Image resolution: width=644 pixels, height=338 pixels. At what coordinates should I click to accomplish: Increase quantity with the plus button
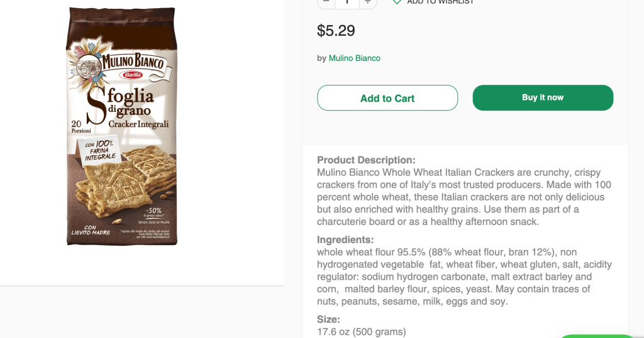pyautogui.click(x=368, y=2)
